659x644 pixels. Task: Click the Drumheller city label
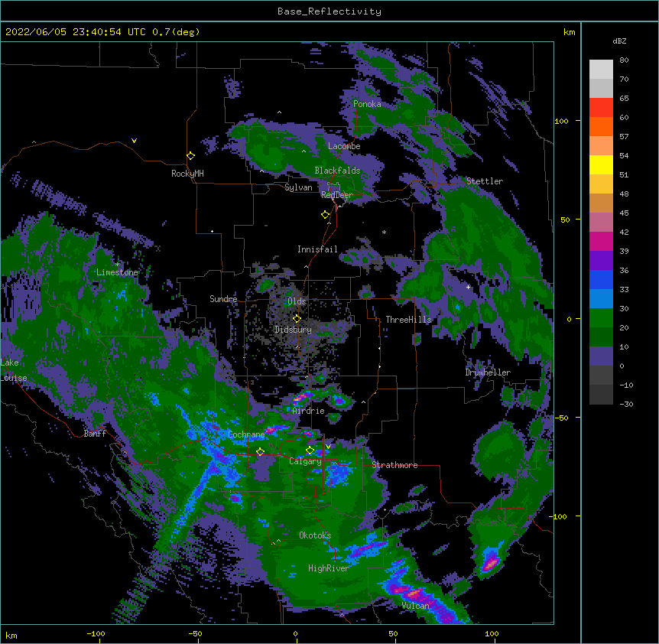point(488,372)
